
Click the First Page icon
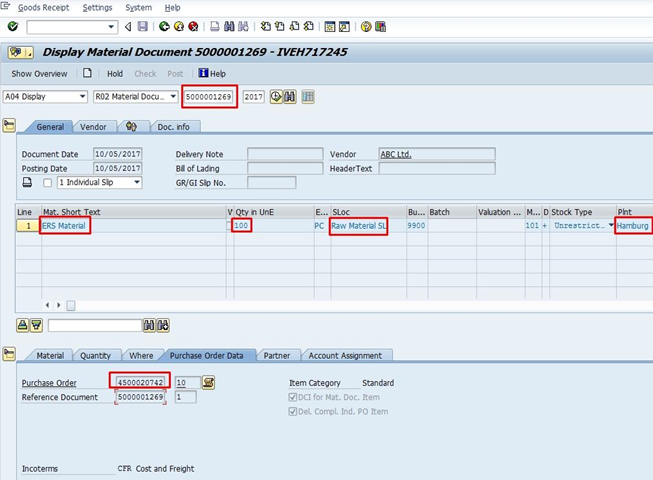click(x=265, y=27)
